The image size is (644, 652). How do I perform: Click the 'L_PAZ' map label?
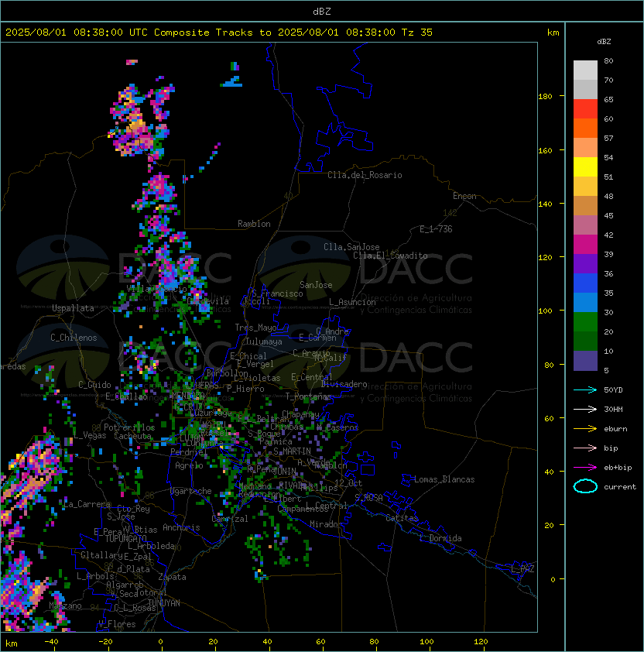tap(522, 569)
